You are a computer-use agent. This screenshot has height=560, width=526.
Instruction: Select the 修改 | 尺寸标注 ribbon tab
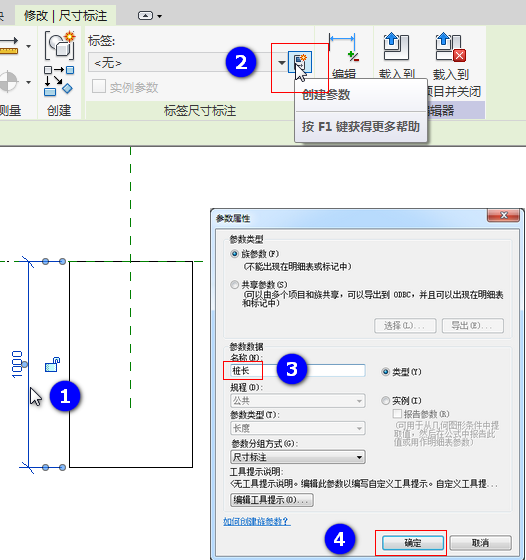coord(65,16)
